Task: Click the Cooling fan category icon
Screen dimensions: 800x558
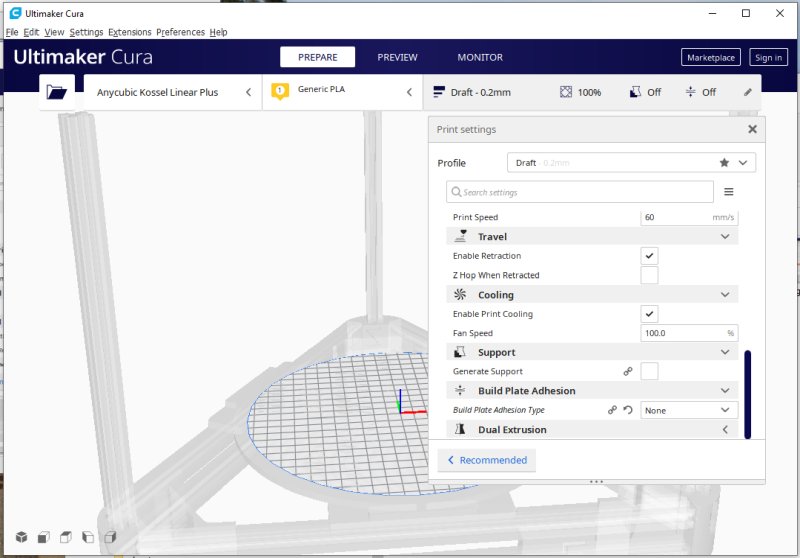Action: click(x=460, y=294)
